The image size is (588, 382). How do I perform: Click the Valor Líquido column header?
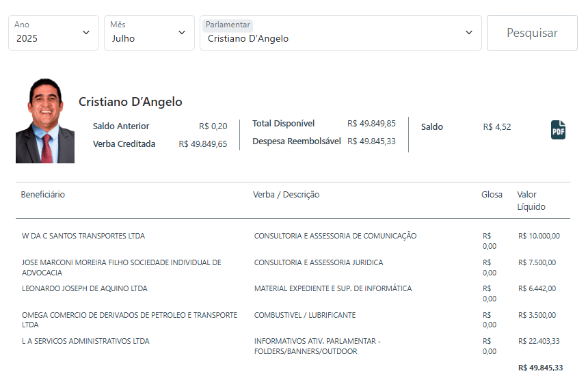[x=531, y=200]
